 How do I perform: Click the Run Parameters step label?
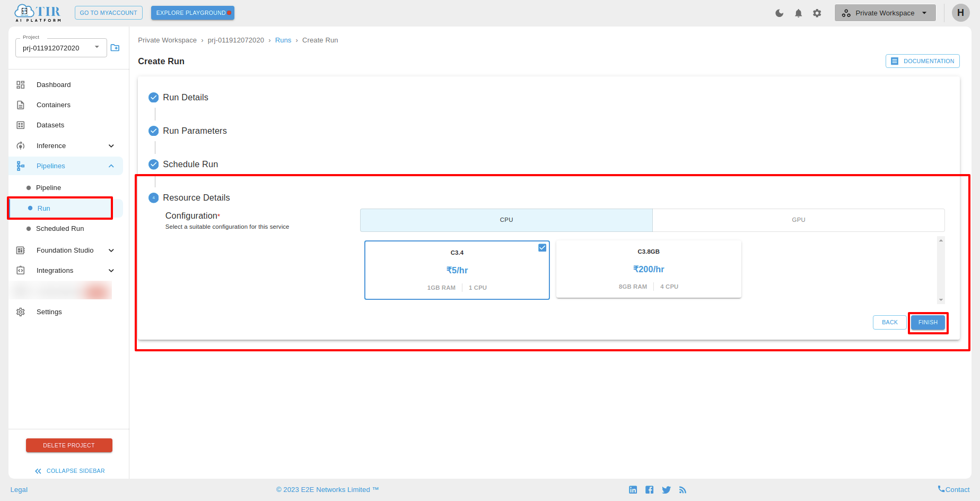[x=195, y=131]
